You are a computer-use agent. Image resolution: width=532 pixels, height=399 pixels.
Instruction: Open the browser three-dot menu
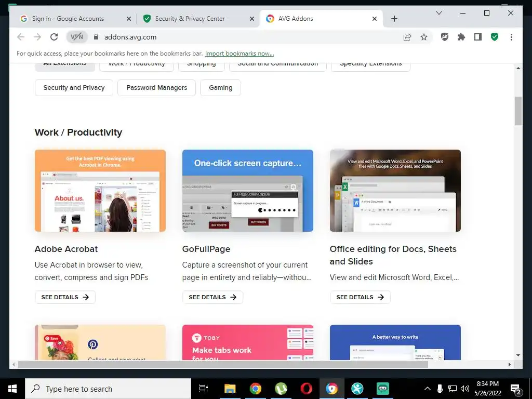[x=511, y=37]
